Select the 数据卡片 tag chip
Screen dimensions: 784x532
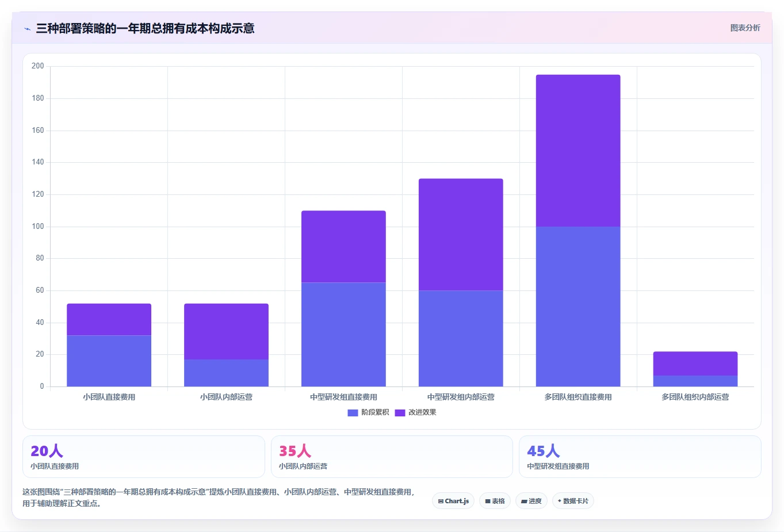tap(573, 501)
